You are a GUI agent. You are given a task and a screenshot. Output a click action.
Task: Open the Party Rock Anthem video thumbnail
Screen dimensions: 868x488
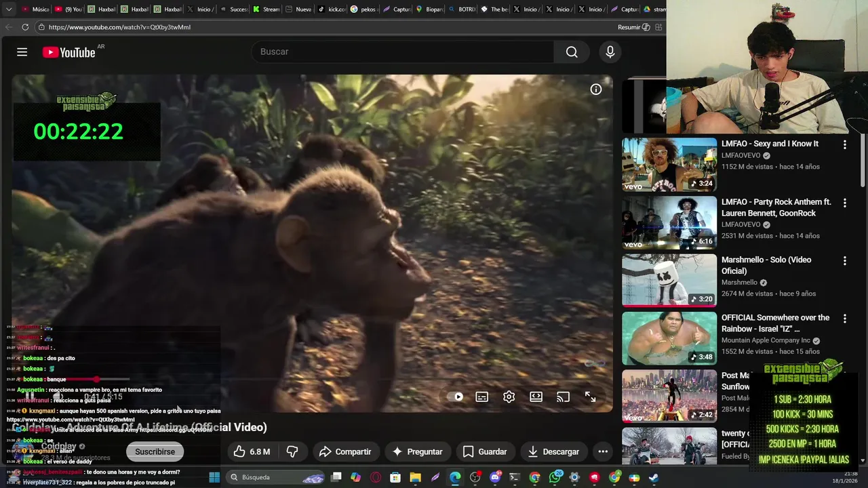(x=669, y=222)
